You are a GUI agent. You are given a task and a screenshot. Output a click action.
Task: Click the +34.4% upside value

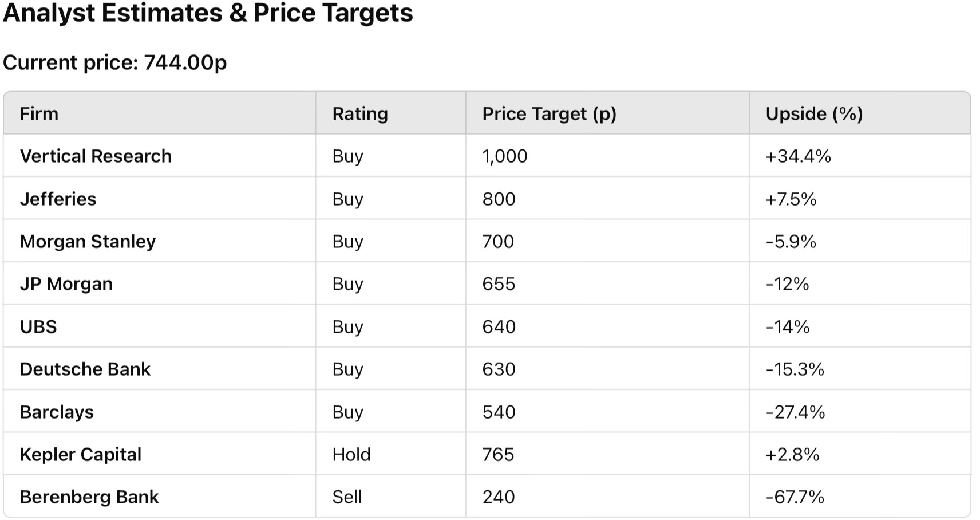pos(798,156)
